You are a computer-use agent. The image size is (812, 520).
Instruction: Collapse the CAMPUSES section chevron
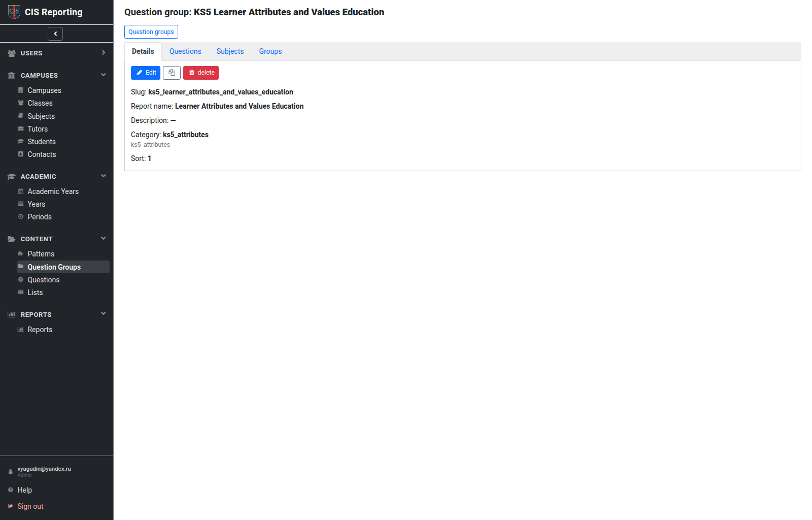[x=104, y=75]
